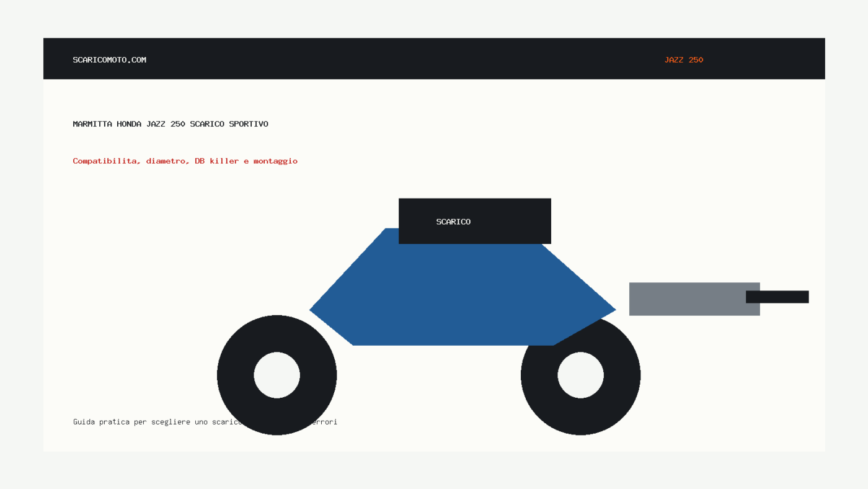Click the SCARICO label on the dark box
This screenshot has width=868, height=489.
[453, 222]
